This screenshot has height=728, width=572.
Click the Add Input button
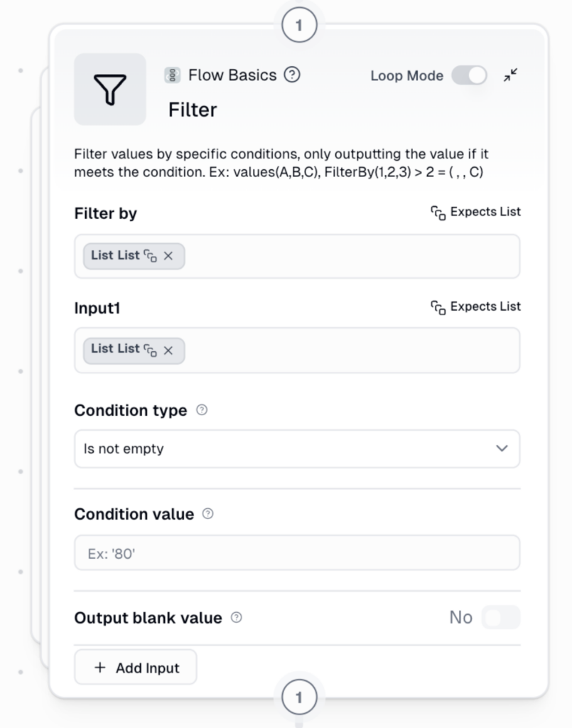pos(136,668)
